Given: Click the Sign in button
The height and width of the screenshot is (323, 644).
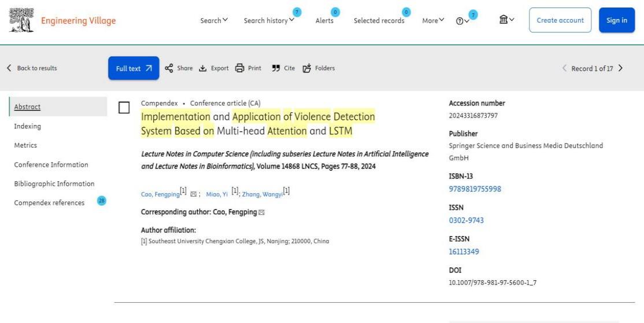Looking at the screenshot, I should click(x=616, y=20).
